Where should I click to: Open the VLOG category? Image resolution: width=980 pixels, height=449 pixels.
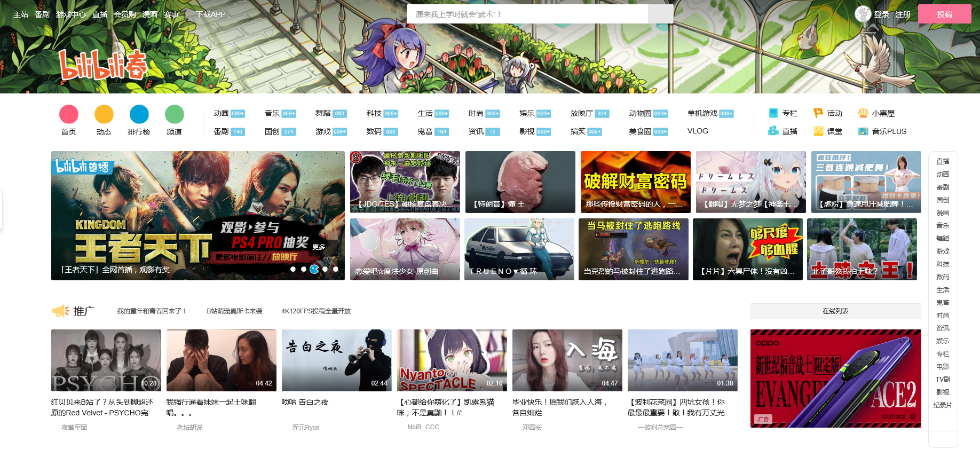point(698,131)
